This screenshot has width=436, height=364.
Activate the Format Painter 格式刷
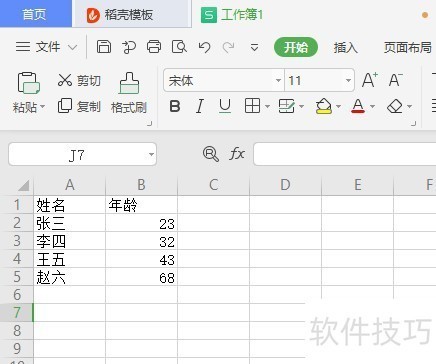129,93
